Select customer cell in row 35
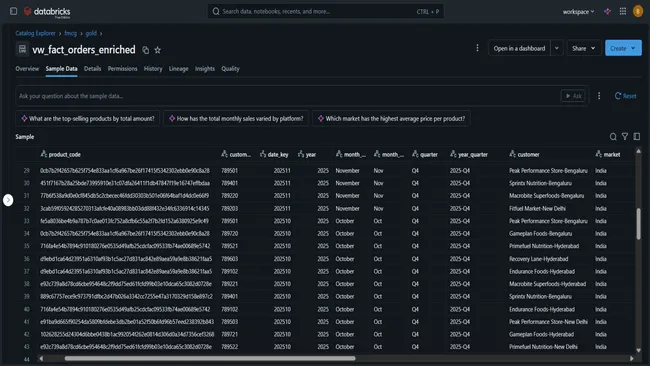The image size is (650, 366). (x=544, y=246)
